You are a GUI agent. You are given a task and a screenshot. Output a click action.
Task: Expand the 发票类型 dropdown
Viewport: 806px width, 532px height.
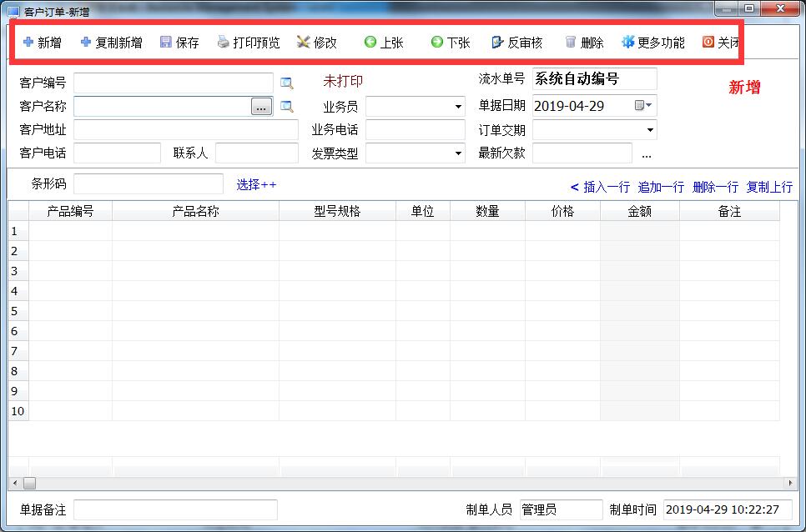(x=458, y=153)
